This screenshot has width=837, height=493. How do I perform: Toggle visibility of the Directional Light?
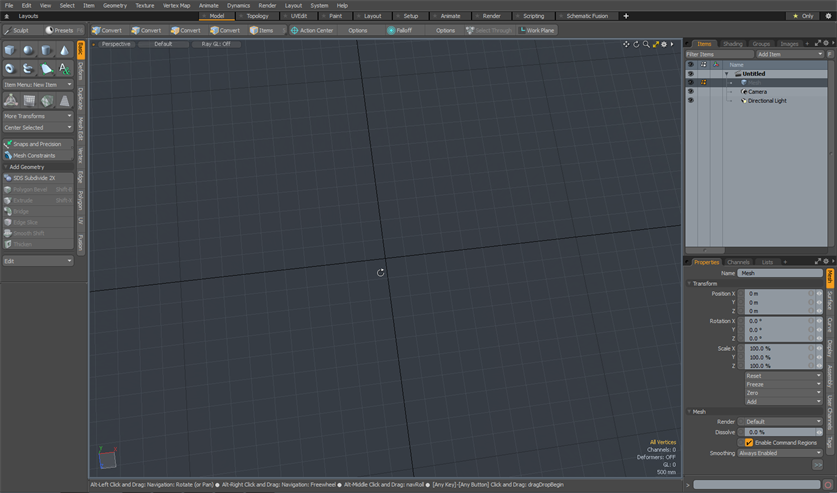click(x=690, y=101)
